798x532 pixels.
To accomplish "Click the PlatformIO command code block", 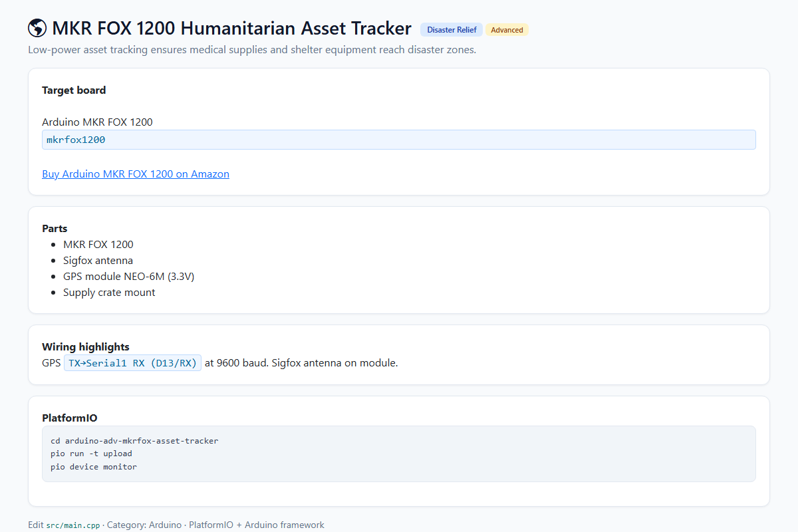I will tap(399, 454).
